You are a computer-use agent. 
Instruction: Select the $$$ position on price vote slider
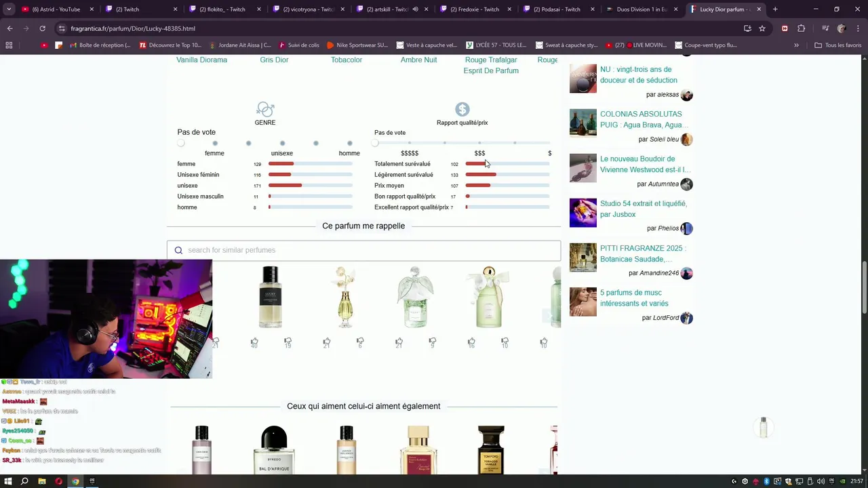[x=479, y=143]
